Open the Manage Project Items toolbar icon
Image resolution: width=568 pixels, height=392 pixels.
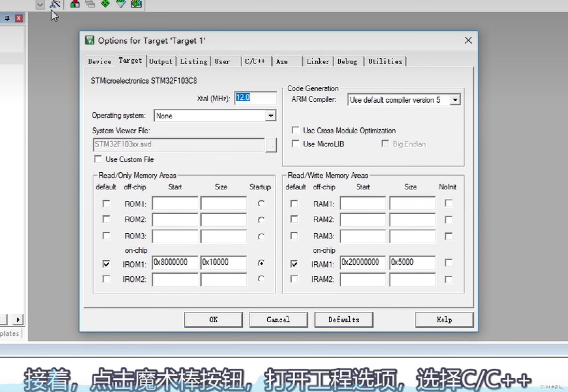[x=75, y=4]
